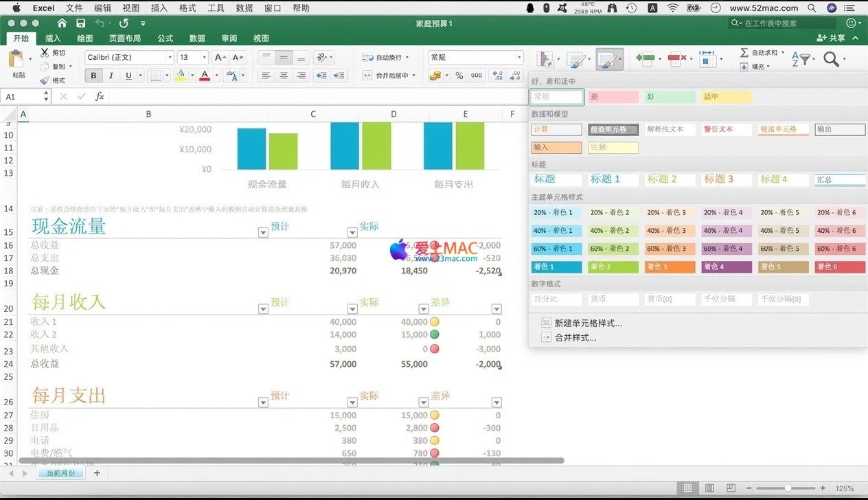Toggle bold formatting button
The width and height of the screenshot is (868, 500).
tap(93, 76)
